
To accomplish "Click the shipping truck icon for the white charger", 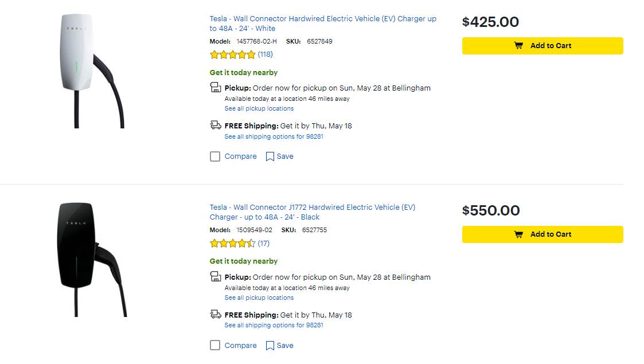I will coord(216,124).
